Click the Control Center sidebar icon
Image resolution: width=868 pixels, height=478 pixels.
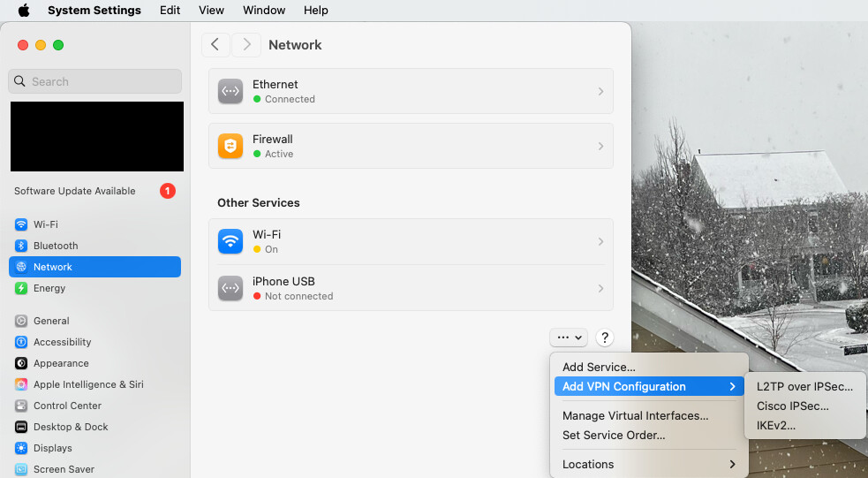tap(21, 406)
